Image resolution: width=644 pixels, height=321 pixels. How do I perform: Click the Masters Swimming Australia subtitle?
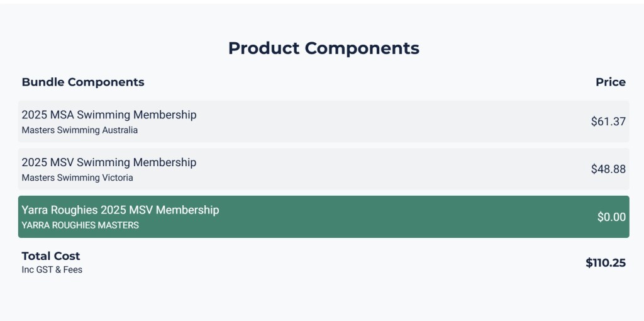pyautogui.click(x=79, y=130)
